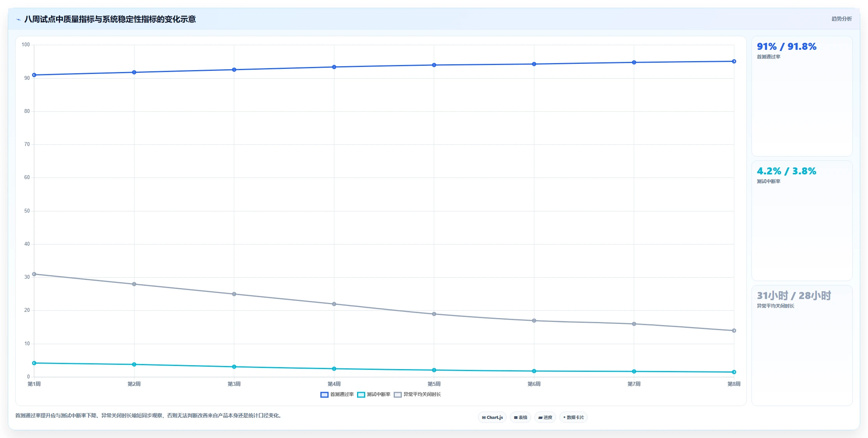Click 测试中断率 data point at 第8周

[x=734, y=372]
